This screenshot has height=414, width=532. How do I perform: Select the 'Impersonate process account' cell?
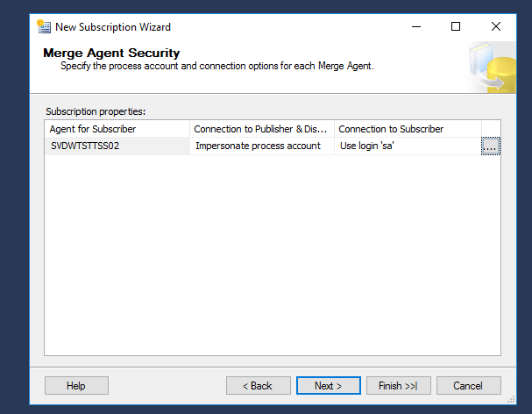[x=262, y=146]
